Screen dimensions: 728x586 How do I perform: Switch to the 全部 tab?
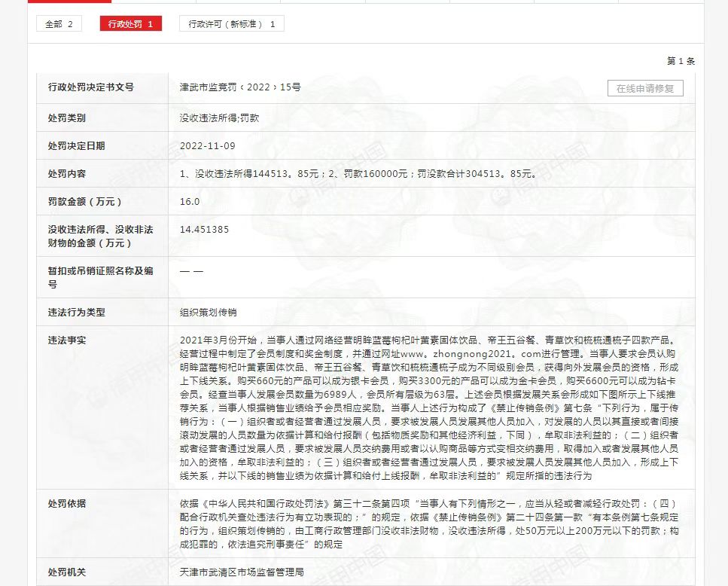click(59, 24)
